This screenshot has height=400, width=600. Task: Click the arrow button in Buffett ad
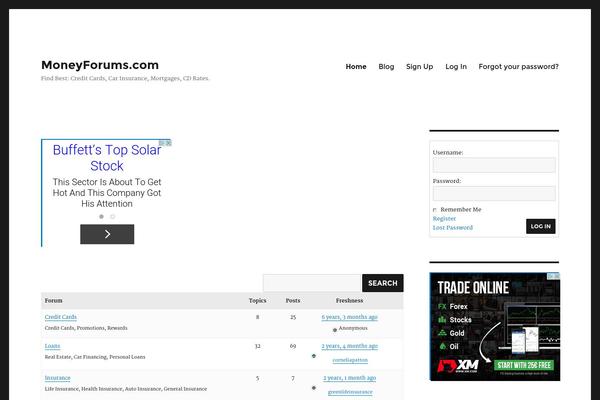pyautogui.click(x=107, y=234)
